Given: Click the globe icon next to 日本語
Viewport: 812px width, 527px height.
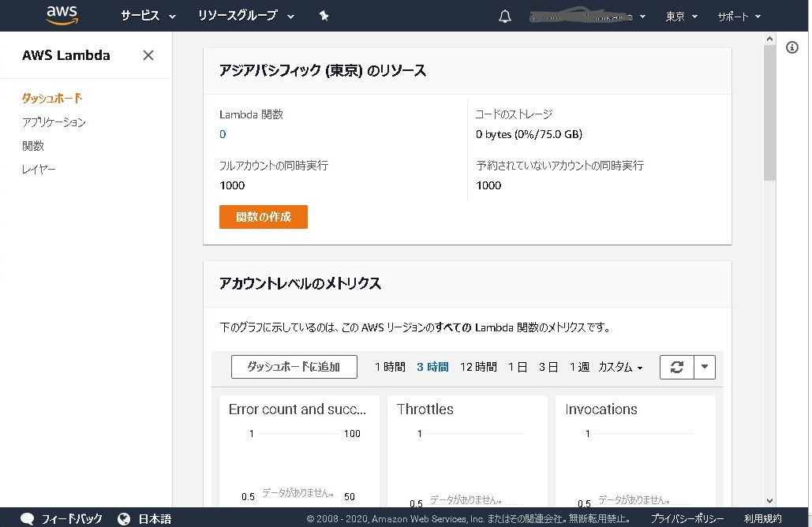Looking at the screenshot, I should click(x=124, y=518).
